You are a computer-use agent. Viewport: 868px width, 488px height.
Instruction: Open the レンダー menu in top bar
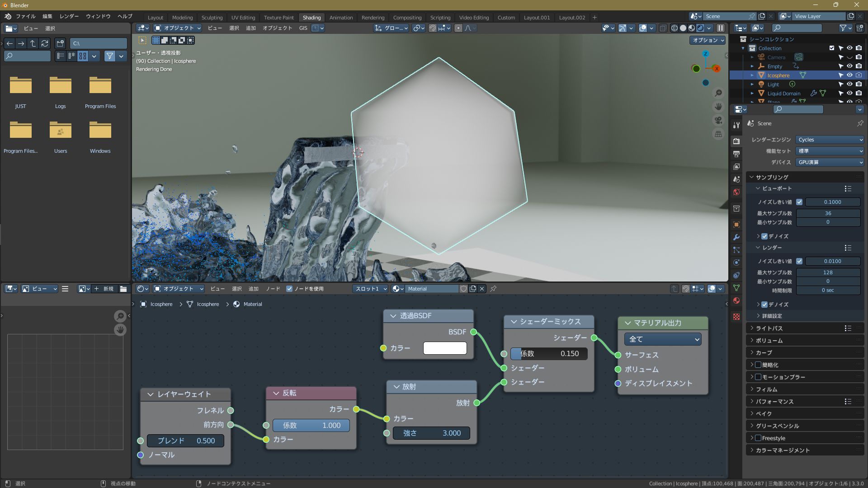69,16
